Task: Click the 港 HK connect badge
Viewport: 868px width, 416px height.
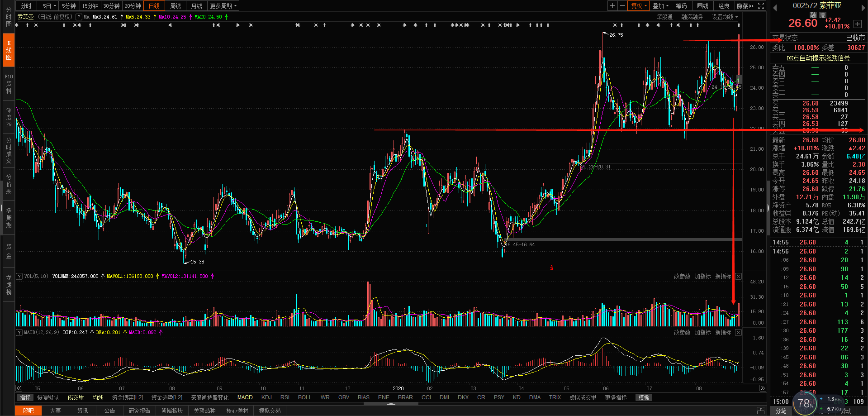Action: pyautogui.click(x=822, y=15)
